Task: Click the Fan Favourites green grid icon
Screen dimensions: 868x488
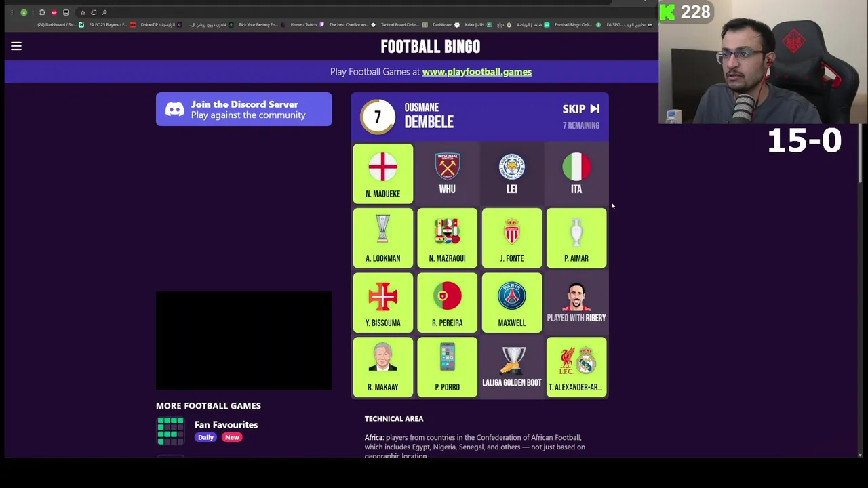Action: [x=170, y=431]
